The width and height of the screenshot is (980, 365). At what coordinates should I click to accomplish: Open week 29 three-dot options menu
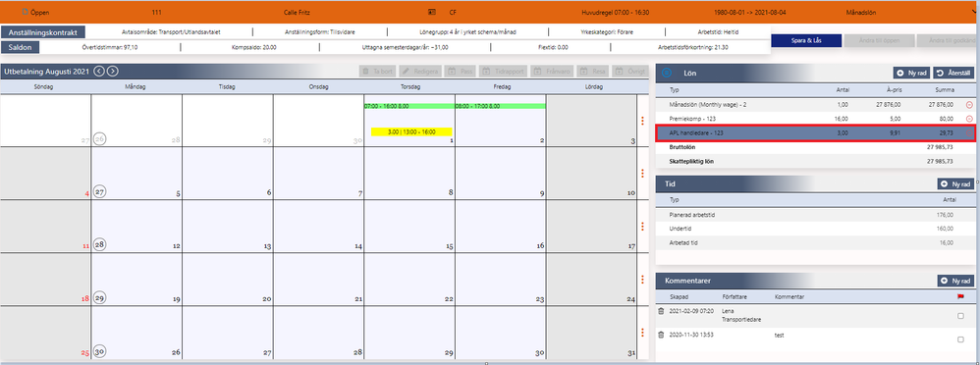642,280
